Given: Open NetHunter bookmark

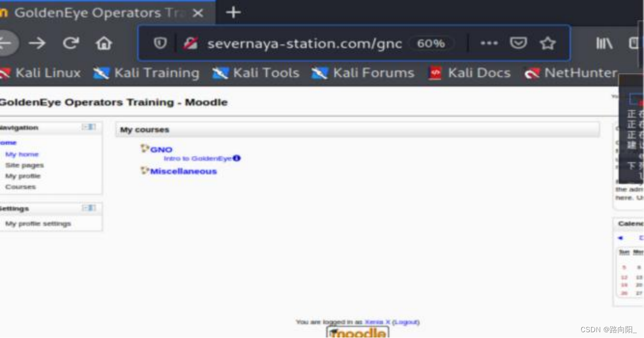Looking at the screenshot, I should point(571,73).
